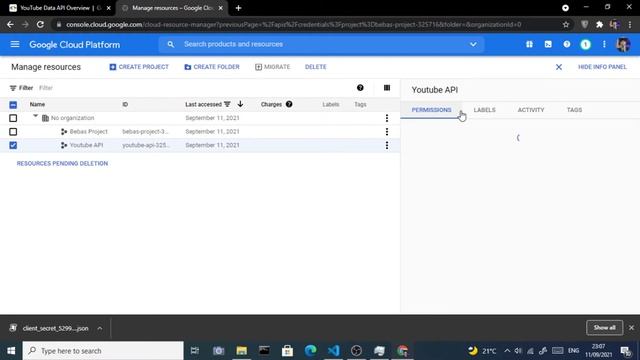Bookmark this page star icon
The width and height of the screenshot is (640, 360).
pos(566,24)
